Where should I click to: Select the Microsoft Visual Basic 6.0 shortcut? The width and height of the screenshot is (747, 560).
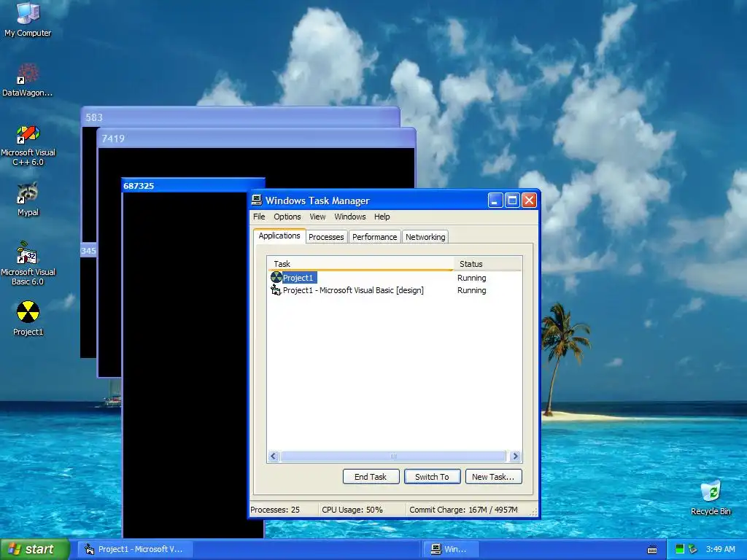coord(28,263)
